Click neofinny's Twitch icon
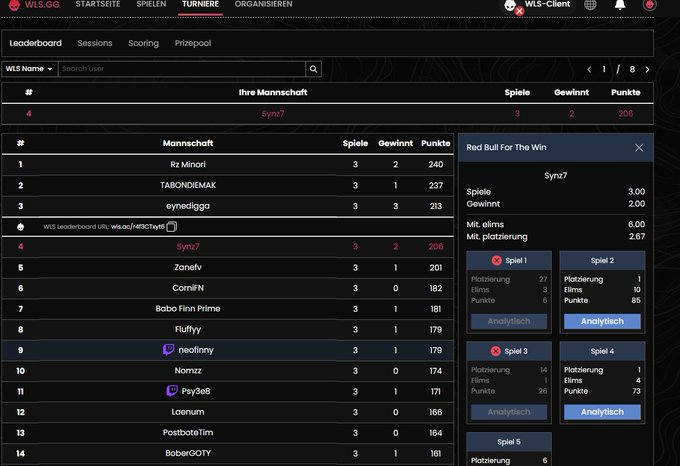The width and height of the screenshot is (680, 466). tap(168, 349)
